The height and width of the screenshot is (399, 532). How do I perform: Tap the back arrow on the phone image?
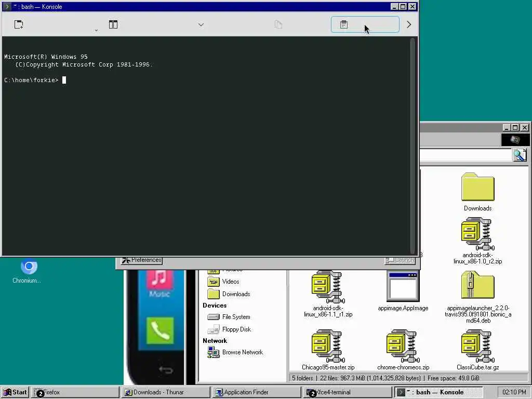[166, 369]
